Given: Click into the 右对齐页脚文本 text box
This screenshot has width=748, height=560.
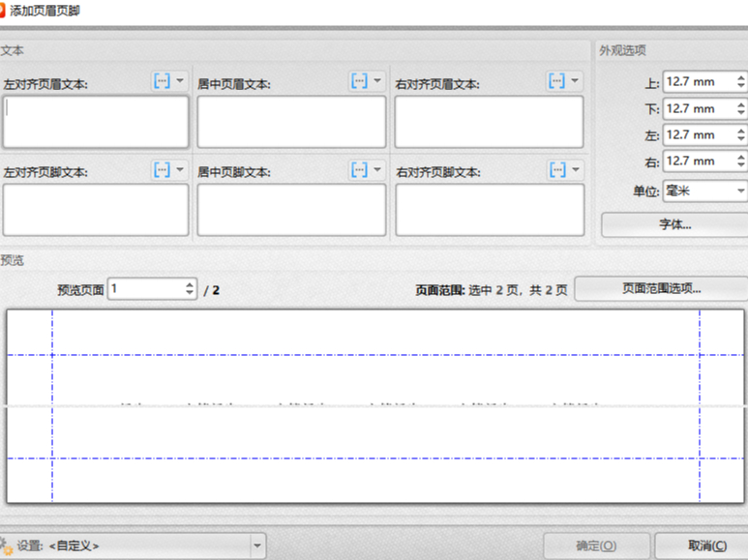Looking at the screenshot, I should coord(490,210).
